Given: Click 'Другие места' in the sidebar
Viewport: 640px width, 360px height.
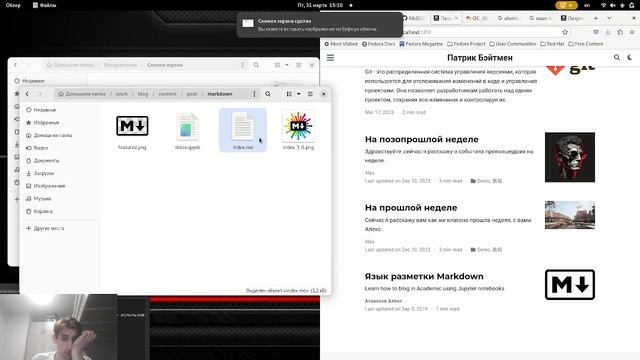Looking at the screenshot, I should (45, 228).
